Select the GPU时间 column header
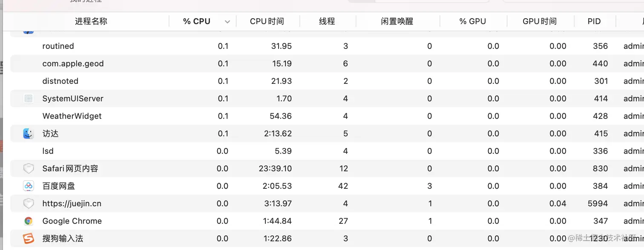This screenshot has width=644, height=250. click(540, 21)
